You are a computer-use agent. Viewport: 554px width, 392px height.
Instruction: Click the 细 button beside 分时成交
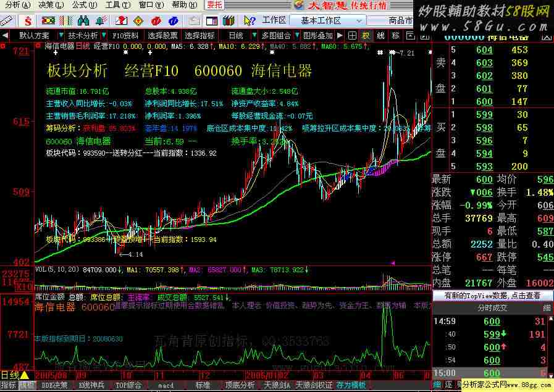(547, 308)
